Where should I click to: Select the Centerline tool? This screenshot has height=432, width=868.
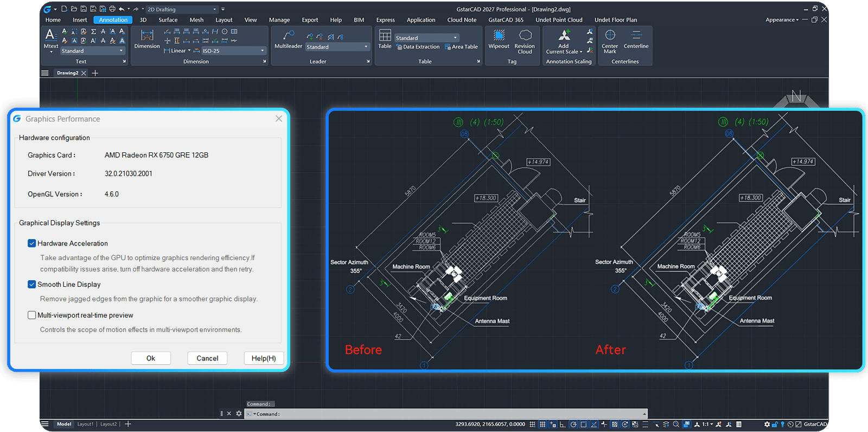(x=636, y=40)
